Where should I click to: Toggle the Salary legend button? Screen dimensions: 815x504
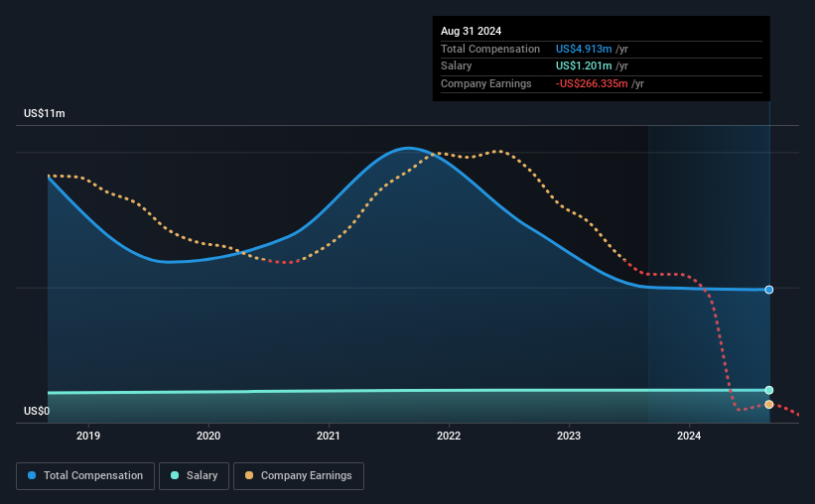point(194,476)
